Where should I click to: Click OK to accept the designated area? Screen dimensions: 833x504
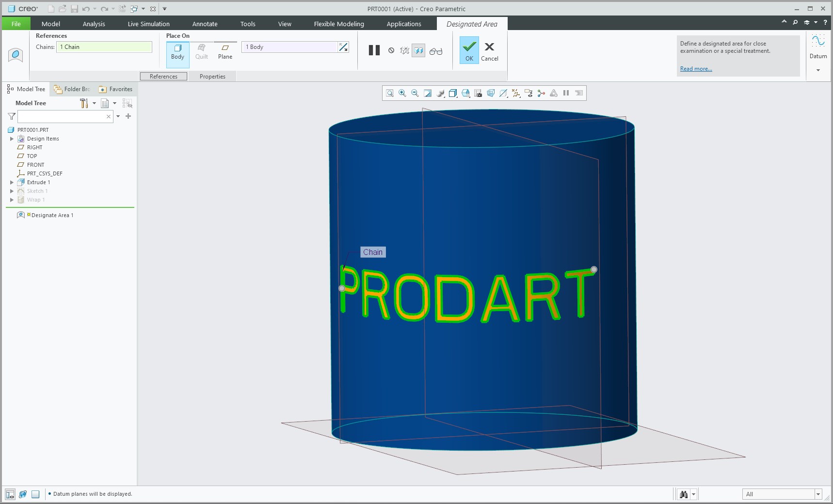pyautogui.click(x=468, y=50)
